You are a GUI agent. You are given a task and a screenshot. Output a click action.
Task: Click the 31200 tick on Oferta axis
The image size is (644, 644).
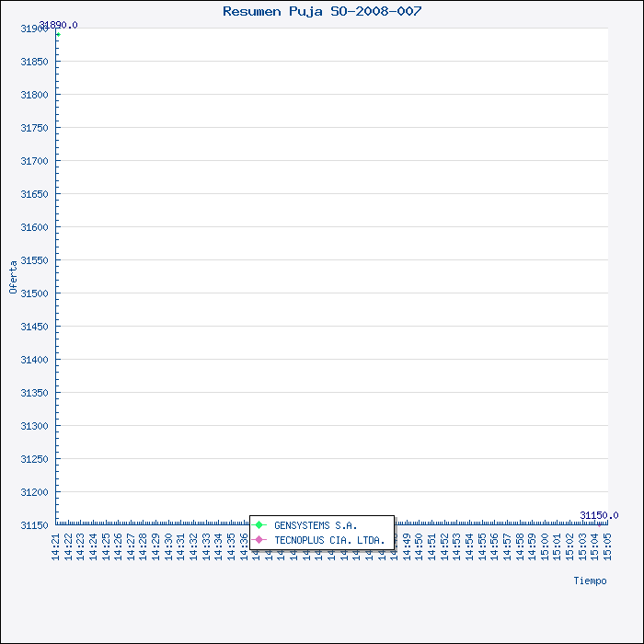[x=34, y=492]
